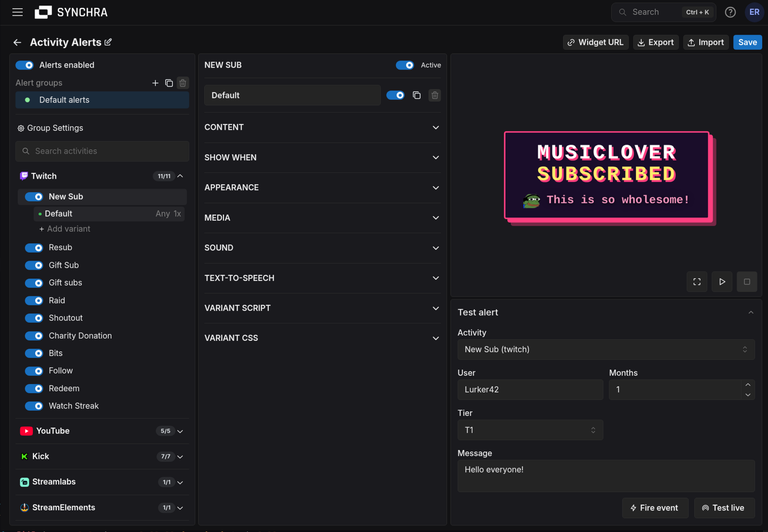Open the Tier T1 dropdown

(530, 430)
